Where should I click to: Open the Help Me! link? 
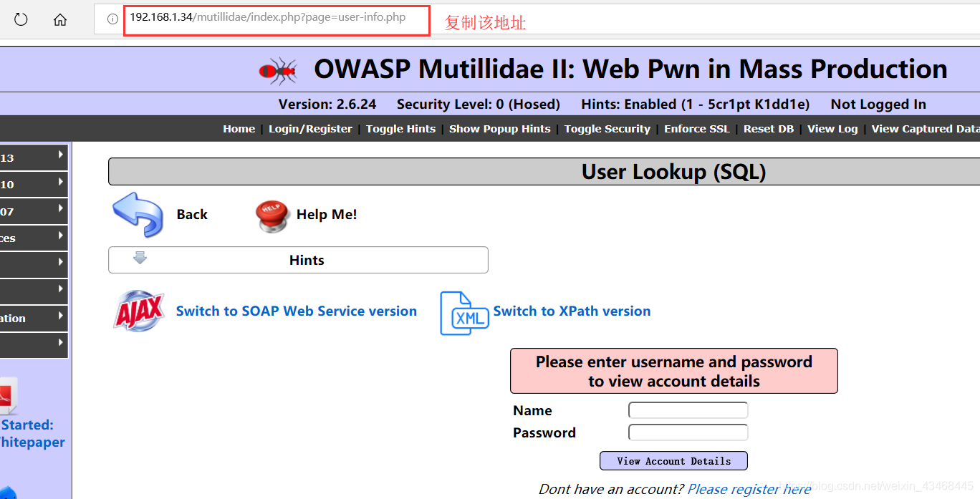327,215
